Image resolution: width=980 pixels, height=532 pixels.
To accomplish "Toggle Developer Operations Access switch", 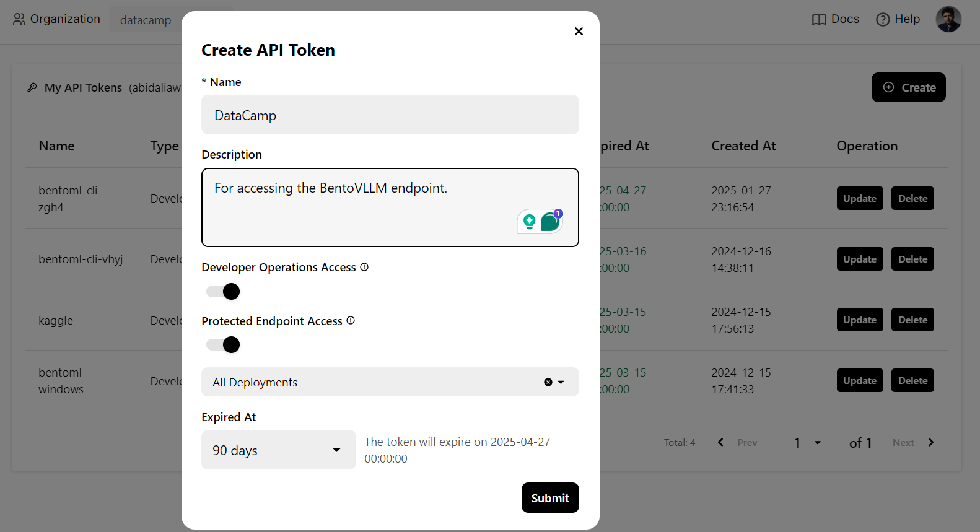I will coord(223,291).
